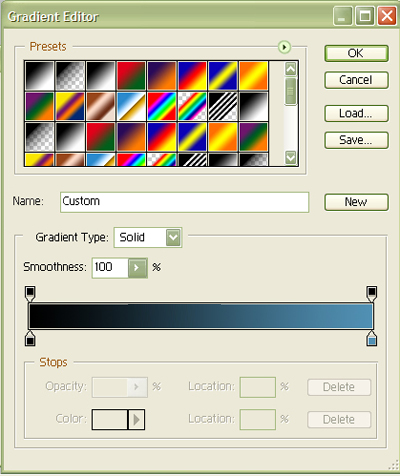This screenshot has width=400, height=476.
Task: Confirm gradient with the OK button
Action: pyautogui.click(x=356, y=53)
